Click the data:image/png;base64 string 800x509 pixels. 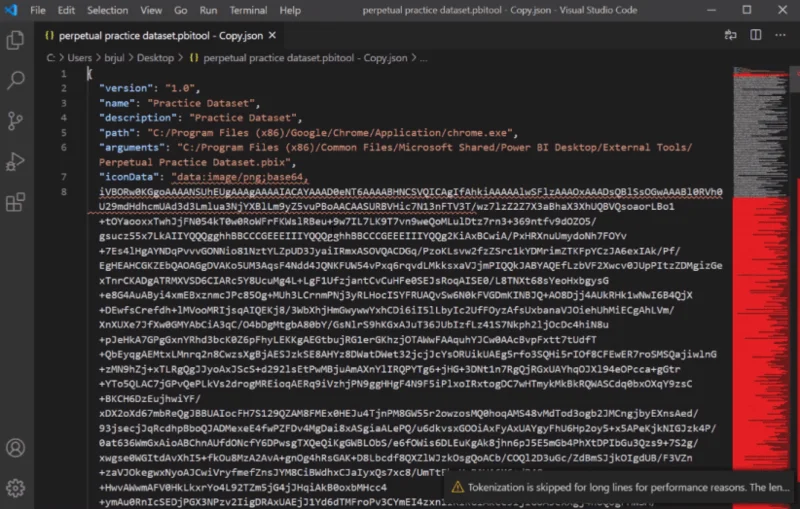click(x=239, y=177)
